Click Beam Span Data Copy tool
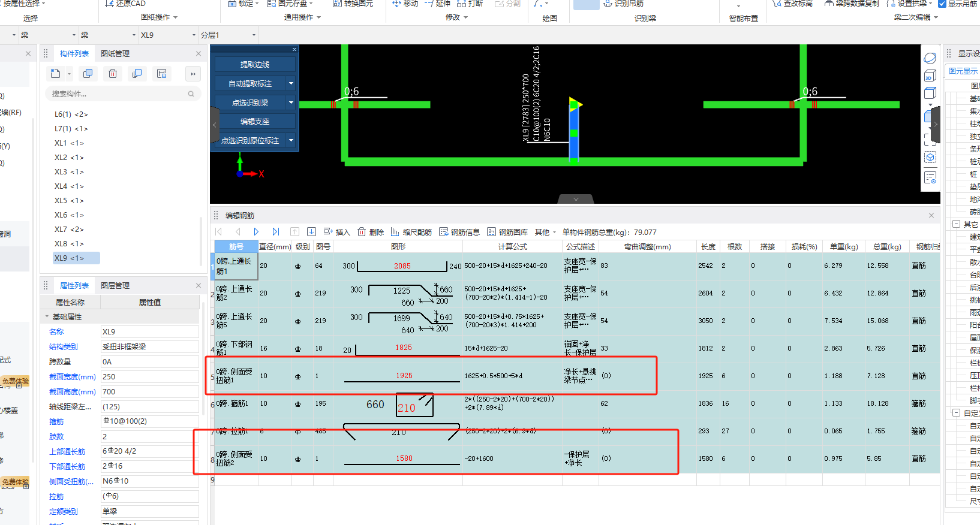This screenshot has width=980, height=525. [x=852, y=4]
